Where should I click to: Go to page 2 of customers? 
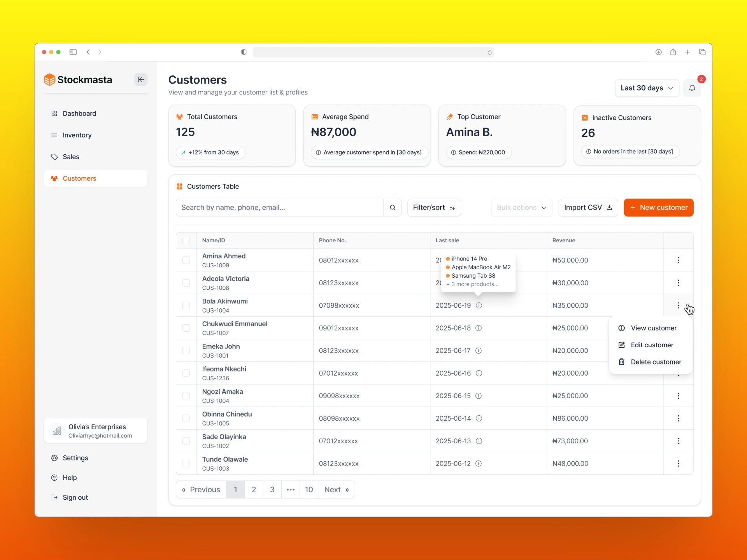[254, 490]
